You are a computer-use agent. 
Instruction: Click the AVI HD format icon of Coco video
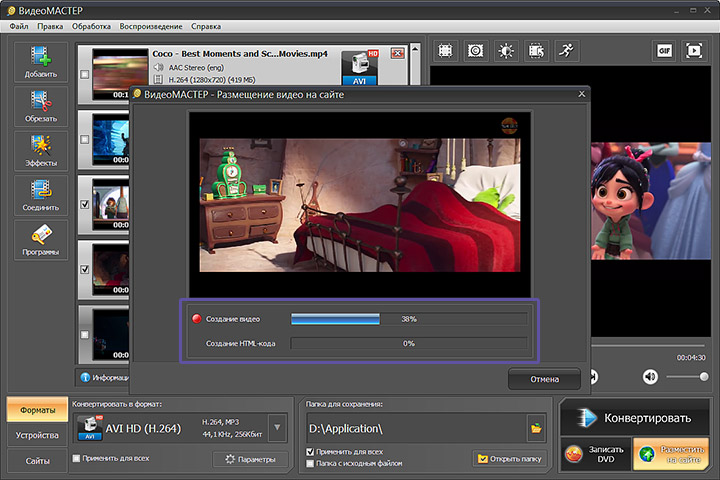pyautogui.click(x=360, y=68)
